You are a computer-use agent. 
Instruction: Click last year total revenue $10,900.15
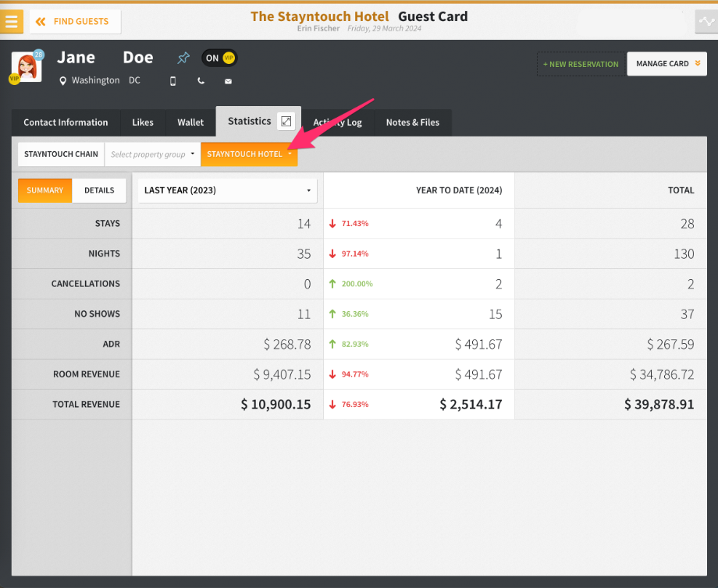coord(275,405)
